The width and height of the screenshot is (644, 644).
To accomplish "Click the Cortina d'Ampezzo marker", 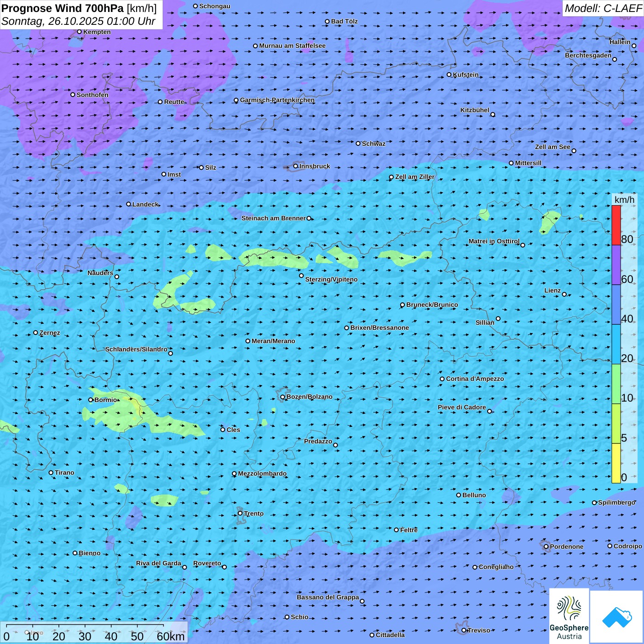I will click(x=443, y=379).
